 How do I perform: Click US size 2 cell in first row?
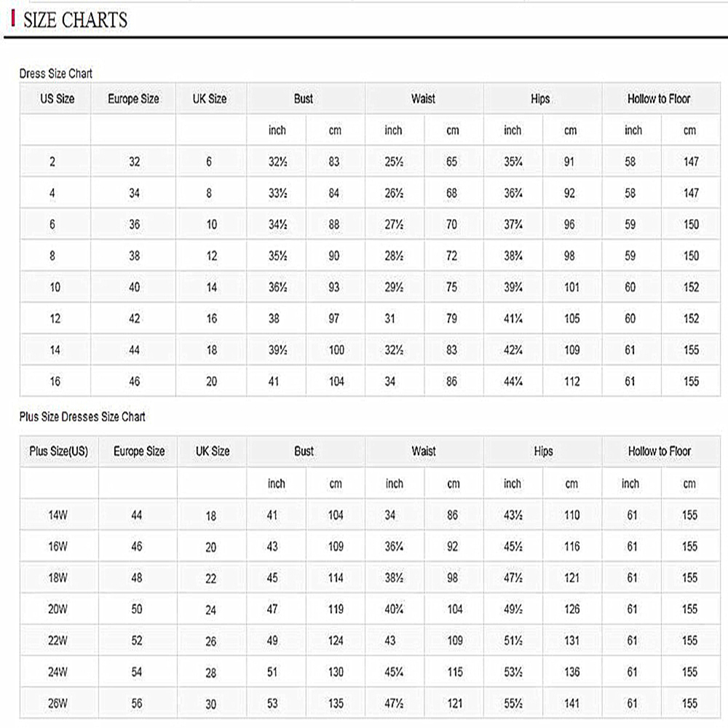tap(52, 162)
